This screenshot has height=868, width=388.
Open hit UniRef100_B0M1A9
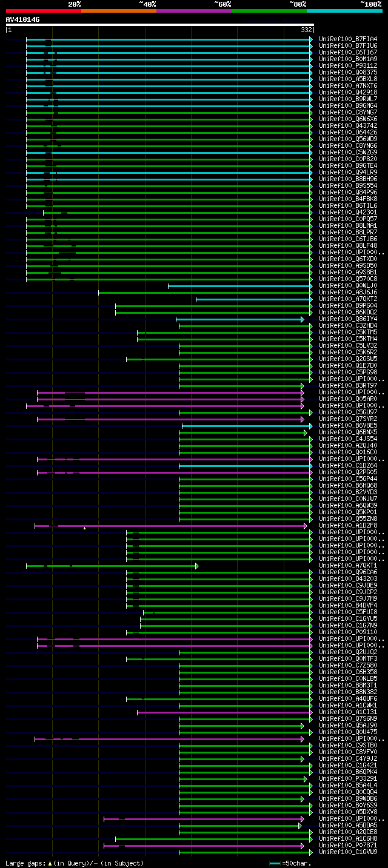348,59
